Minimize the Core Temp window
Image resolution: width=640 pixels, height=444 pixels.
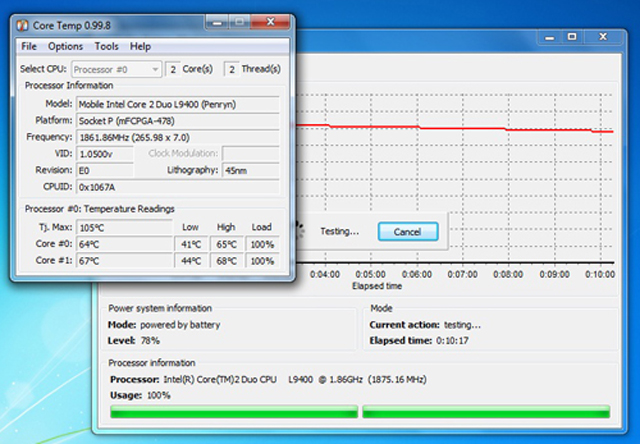pyautogui.click(x=217, y=22)
